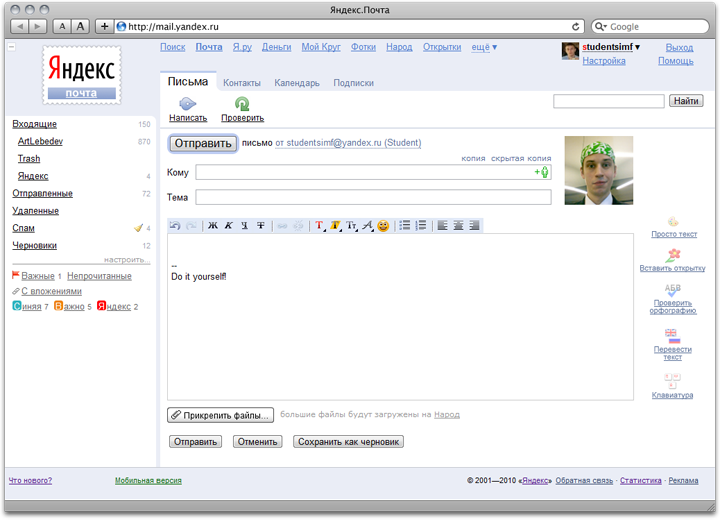Click into the Тема subject field
Screen dimensions: 720x524
coord(373,197)
